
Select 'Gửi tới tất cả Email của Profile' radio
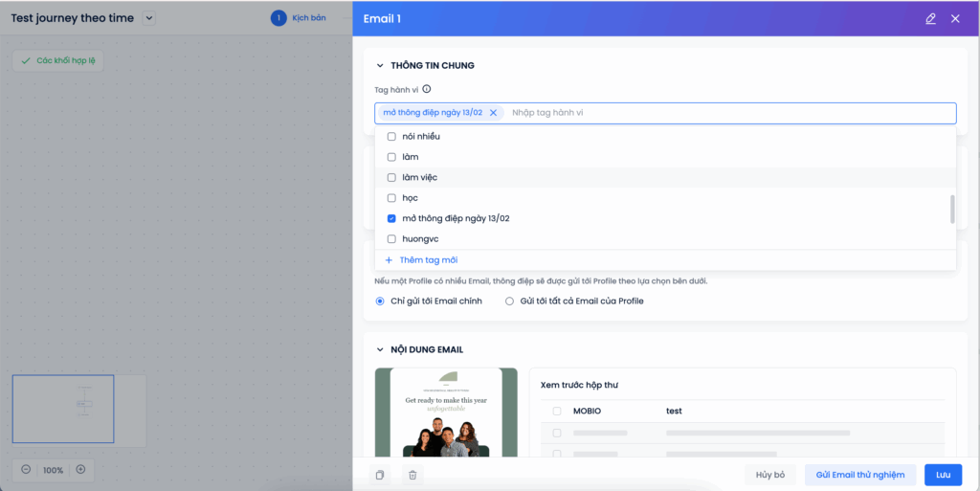point(509,301)
